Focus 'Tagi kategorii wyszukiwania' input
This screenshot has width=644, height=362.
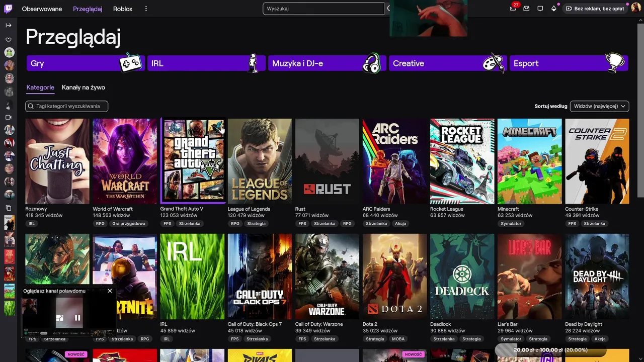[x=67, y=106]
